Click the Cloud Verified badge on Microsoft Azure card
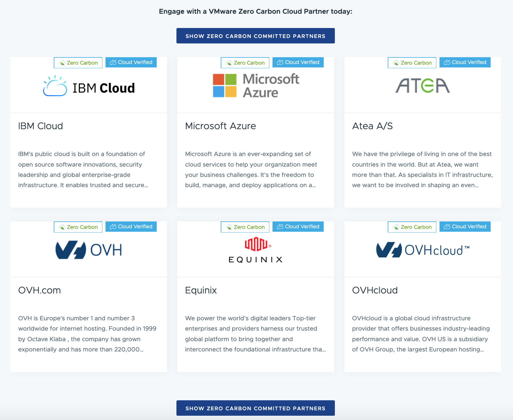The height and width of the screenshot is (420, 513). 298,62
